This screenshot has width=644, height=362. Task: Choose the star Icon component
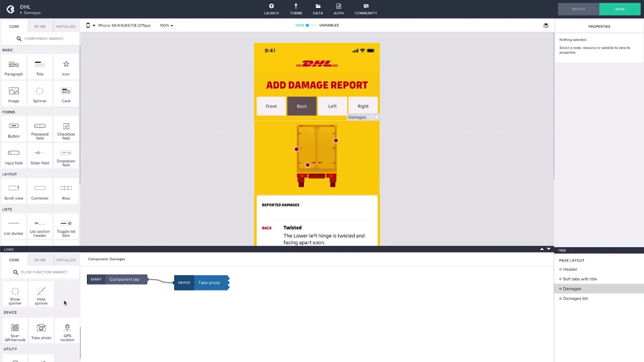[66, 67]
